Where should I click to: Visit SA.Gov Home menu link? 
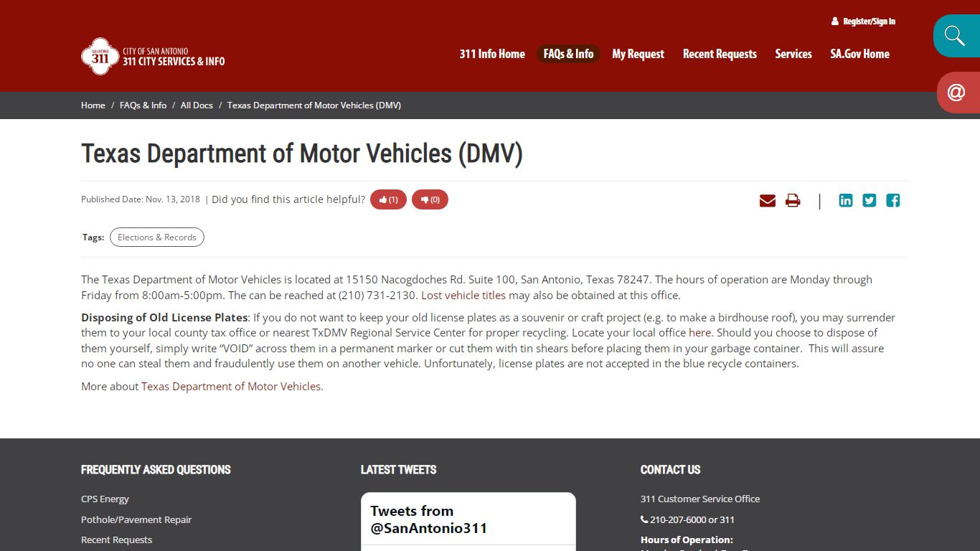pyautogui.click(x=859, y=54)
